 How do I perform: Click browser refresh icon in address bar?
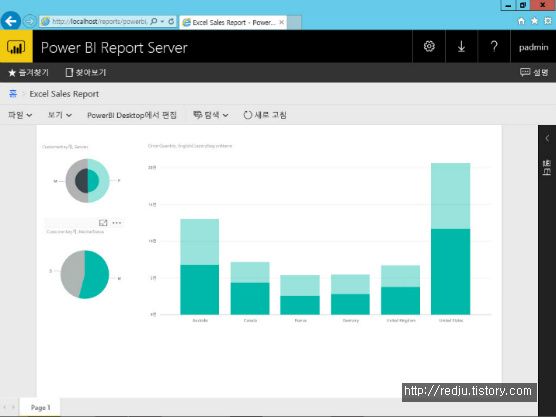click(171, 21)
